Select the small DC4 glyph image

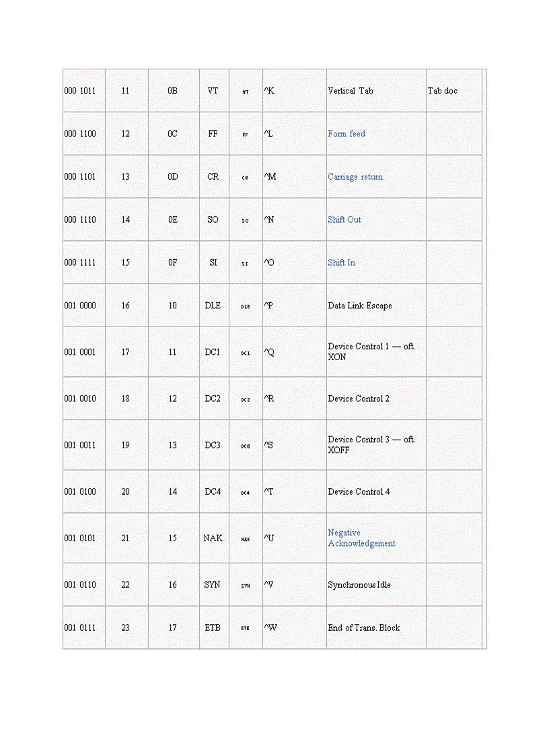click(x=246, y=493)
